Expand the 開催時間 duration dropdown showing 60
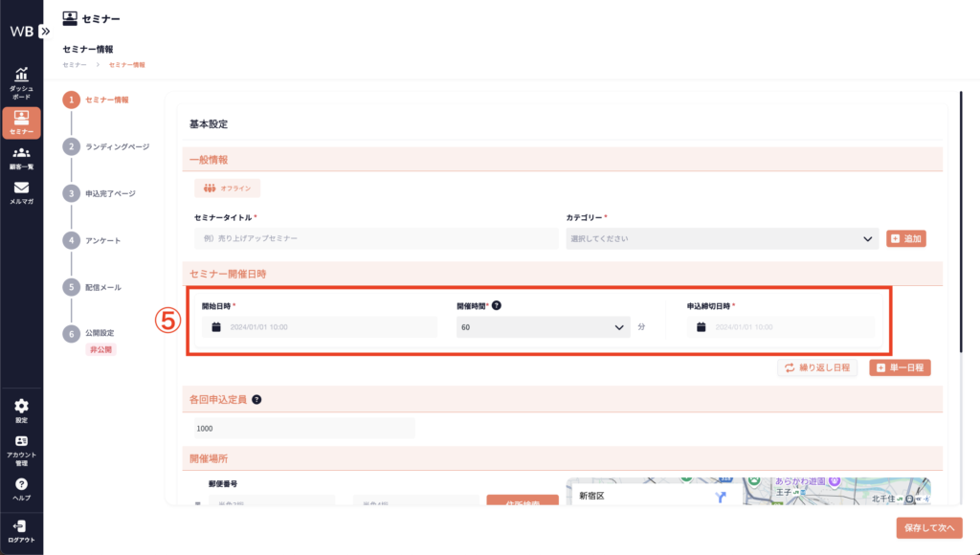The width and height of the screenshot is (980, 555). point(543,327)
